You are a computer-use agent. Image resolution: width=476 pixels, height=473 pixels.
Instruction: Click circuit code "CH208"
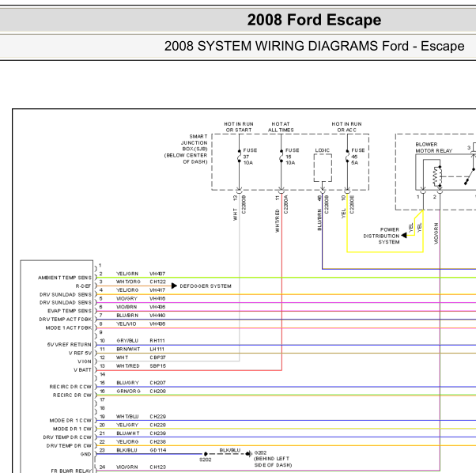pyautogui.click(x=158, y=392)
